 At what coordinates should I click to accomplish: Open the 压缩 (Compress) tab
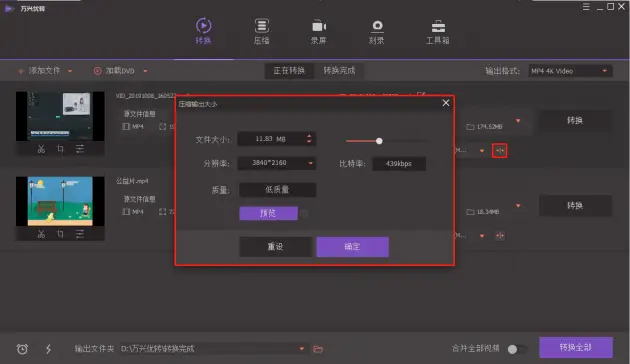click(262, 31)
